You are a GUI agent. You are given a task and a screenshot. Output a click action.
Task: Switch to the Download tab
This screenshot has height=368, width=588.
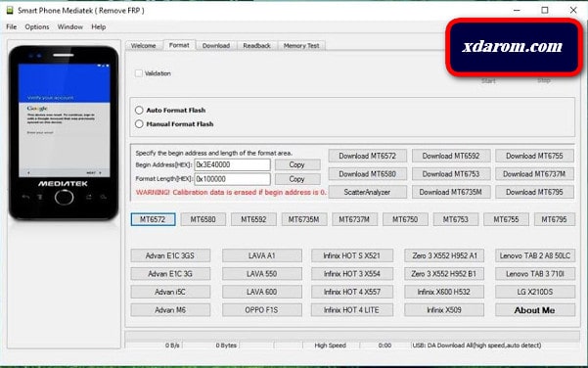216,46
